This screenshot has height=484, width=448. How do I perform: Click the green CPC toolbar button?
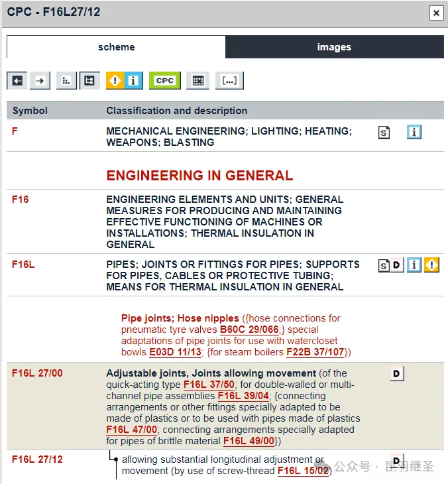(164, 81)
